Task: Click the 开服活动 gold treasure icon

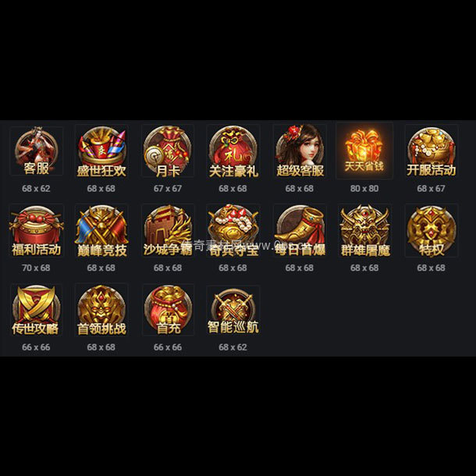Action: pyautogui.click(x=431, y=151)
